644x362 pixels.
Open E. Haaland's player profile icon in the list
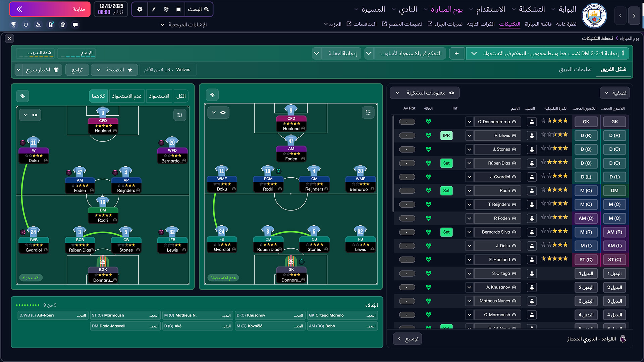click(532, 260)
